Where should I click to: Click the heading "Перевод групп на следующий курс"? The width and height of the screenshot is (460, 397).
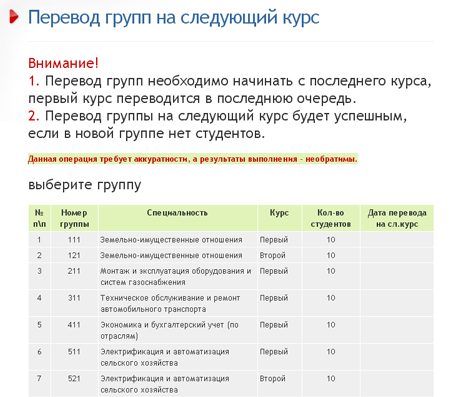(174, 17)
